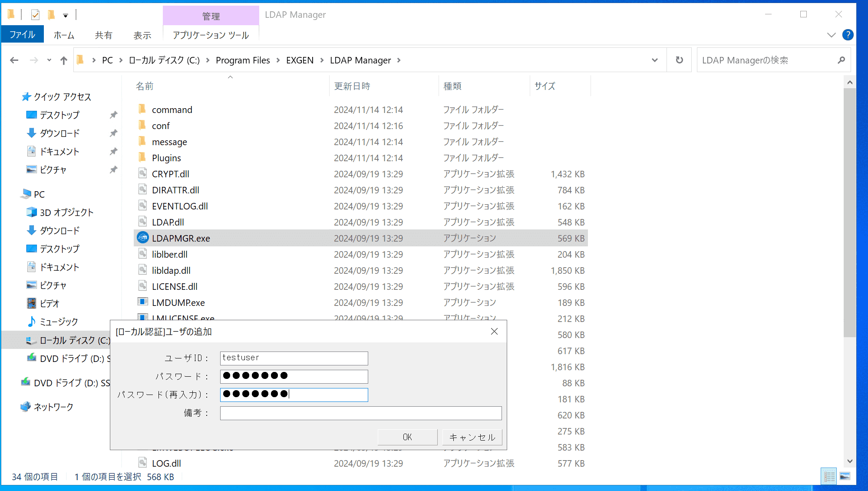Start a search with the magnifier icon

[842, 60]
